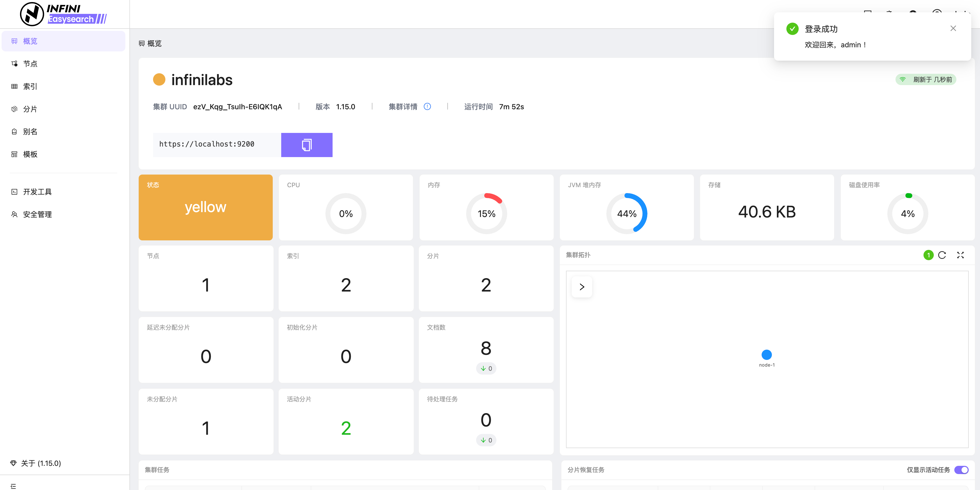Go to the Shards page
Viewport: 980px width, 490px height.
tap(30, 109)
